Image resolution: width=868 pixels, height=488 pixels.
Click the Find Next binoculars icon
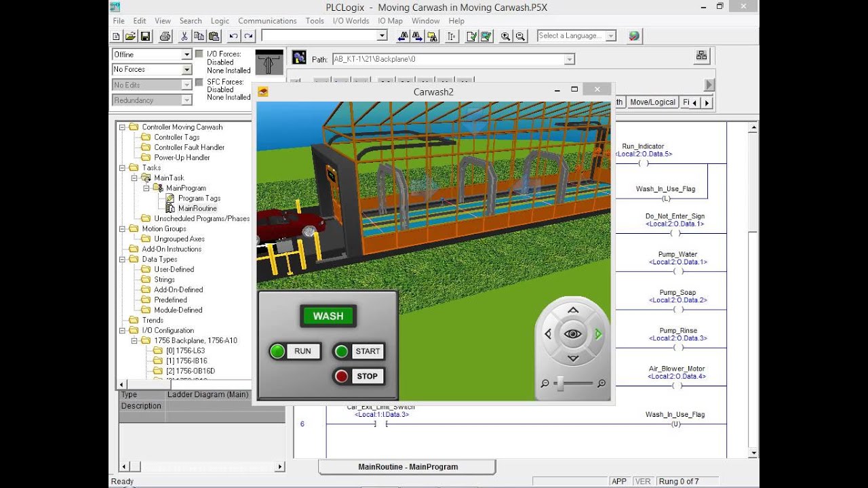(x=418, y=36)
